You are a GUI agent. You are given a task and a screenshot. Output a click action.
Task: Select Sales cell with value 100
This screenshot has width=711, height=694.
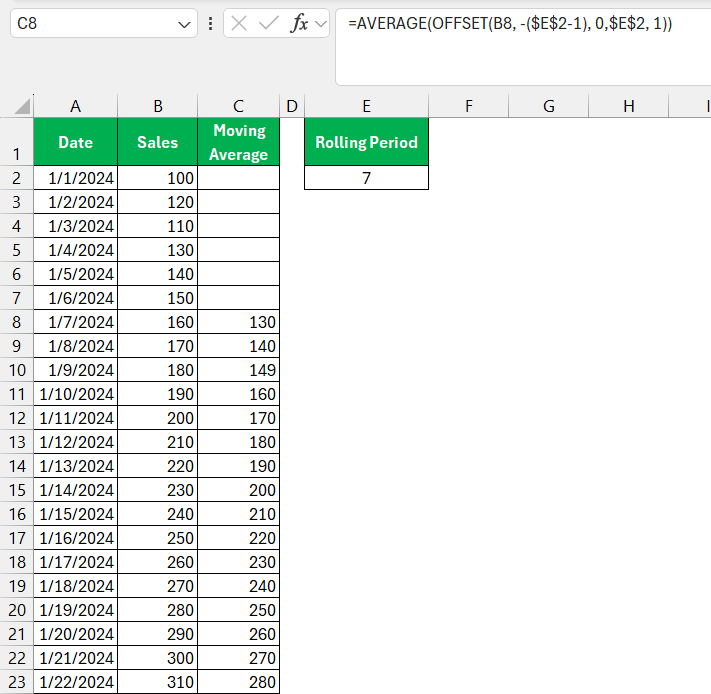(x=157, y=178)
